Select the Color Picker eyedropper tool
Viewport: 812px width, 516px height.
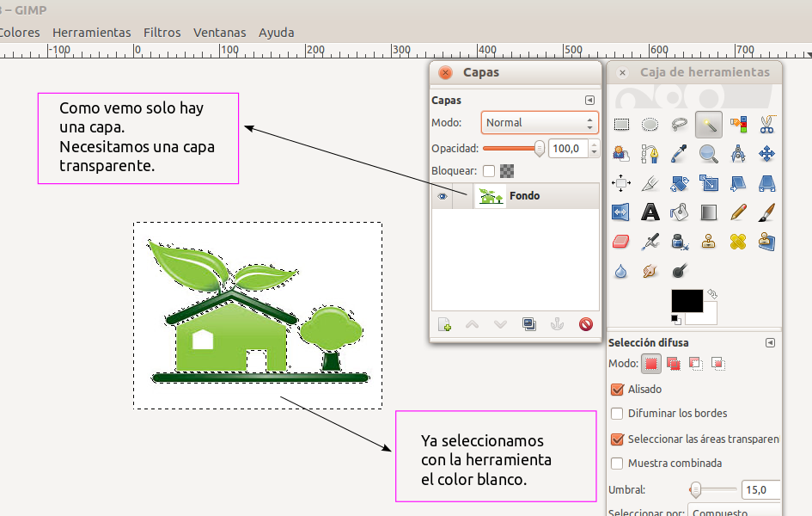(x=680, y=154)
